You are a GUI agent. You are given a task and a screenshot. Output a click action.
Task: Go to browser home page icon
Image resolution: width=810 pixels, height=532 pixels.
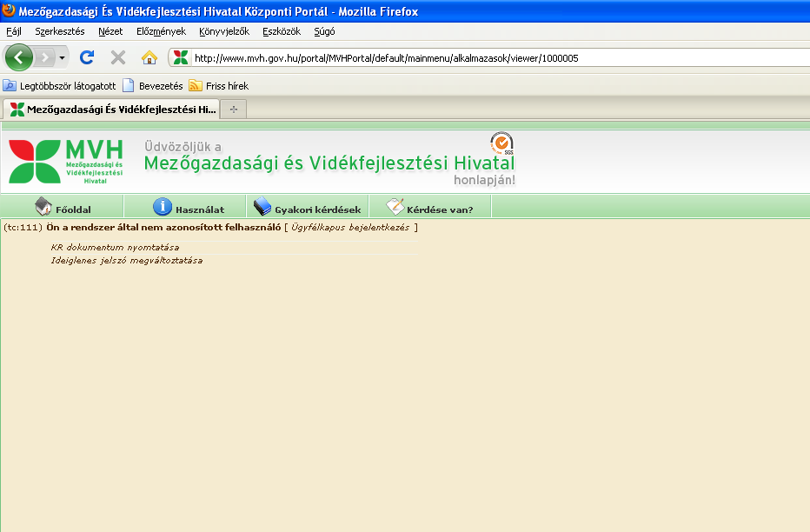click(149, 57)
